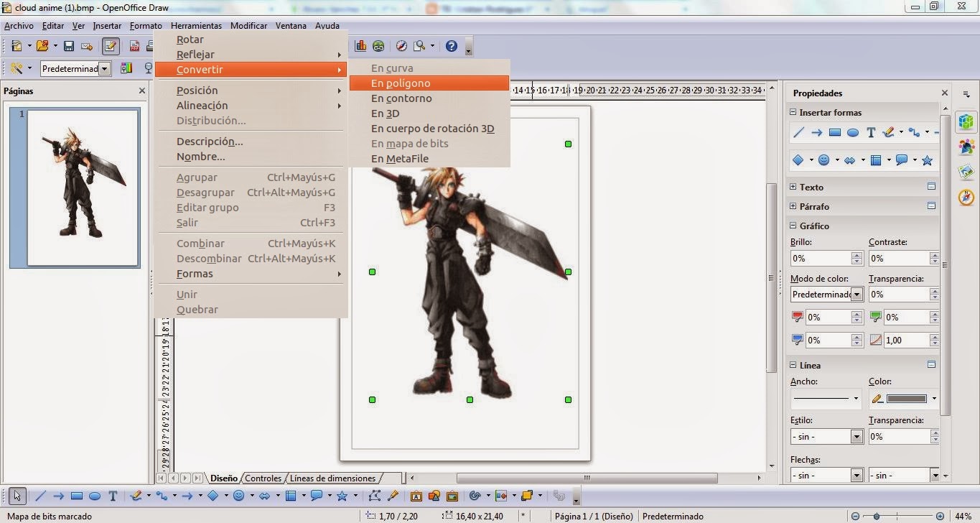Choose En MetaFile conversion option
Image resolution: width=980 pixels, height=523 pixels.
[x=429, y=159]
